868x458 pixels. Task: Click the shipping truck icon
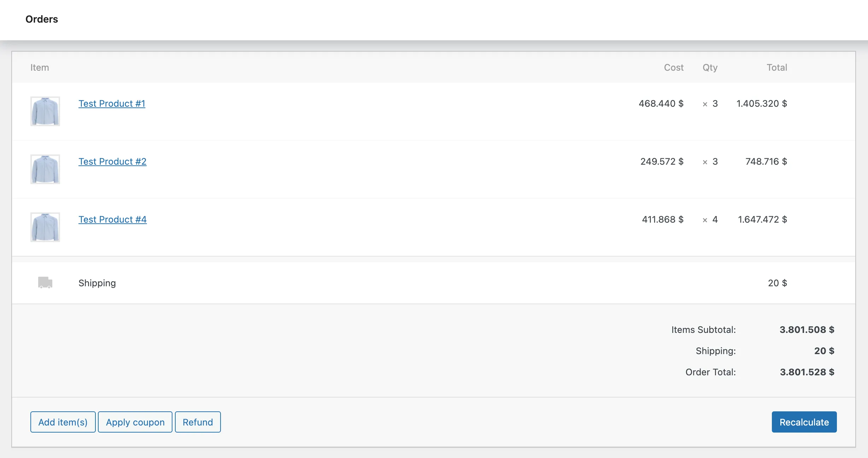point(45,282)
